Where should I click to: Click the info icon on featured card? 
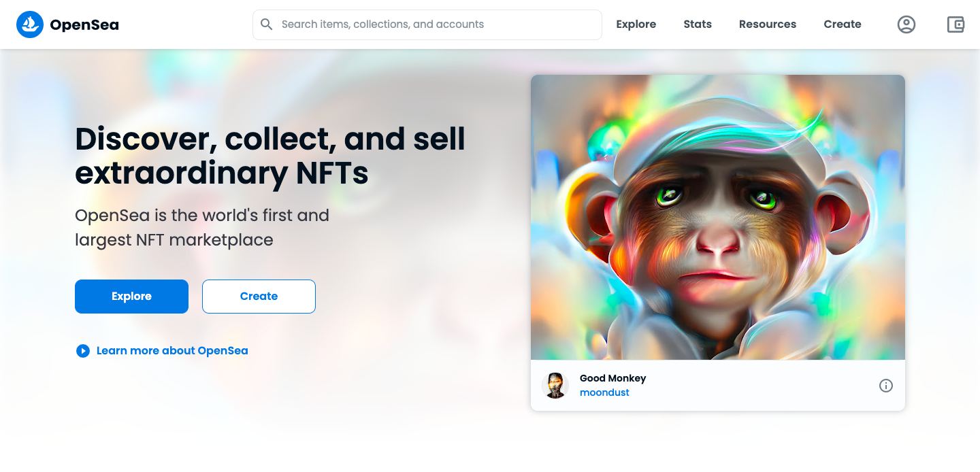(x=886, y=386)
